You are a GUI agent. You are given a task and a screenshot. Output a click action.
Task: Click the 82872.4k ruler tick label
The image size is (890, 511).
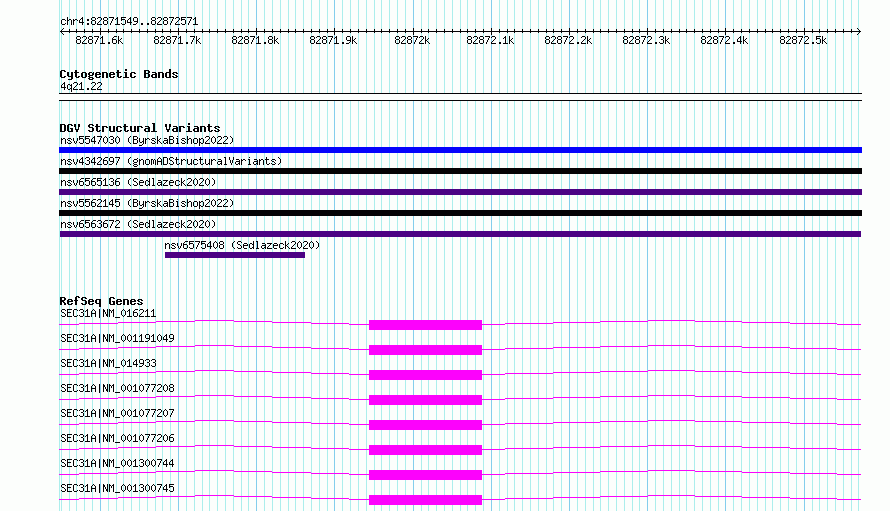click(x=724, y=40)
